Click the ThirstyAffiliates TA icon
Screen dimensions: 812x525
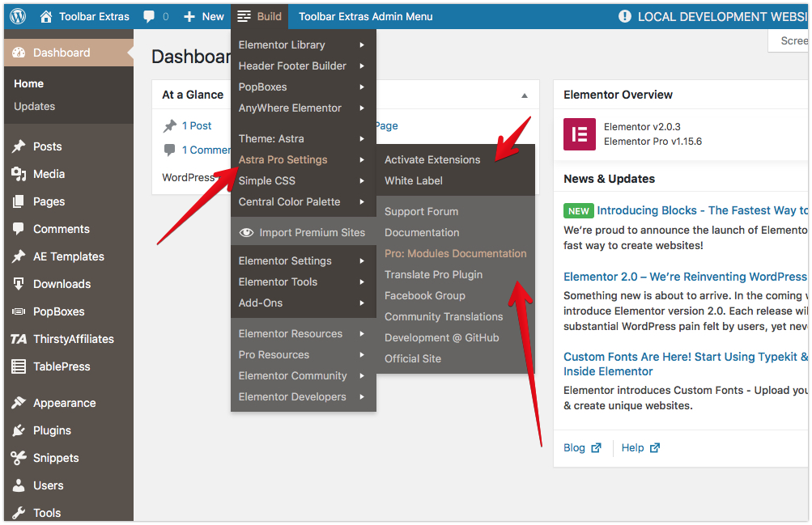pyautogui.click(x=19, y=339)
